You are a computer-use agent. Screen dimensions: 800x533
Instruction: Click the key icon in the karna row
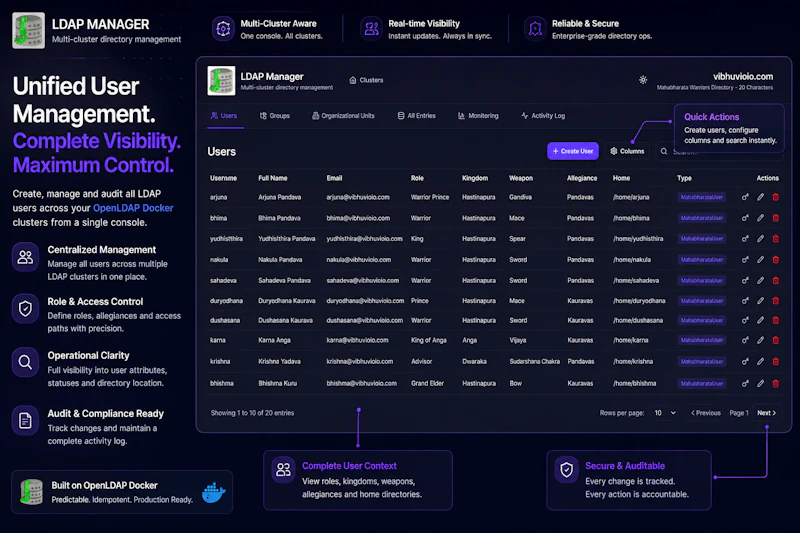point(745,340)
